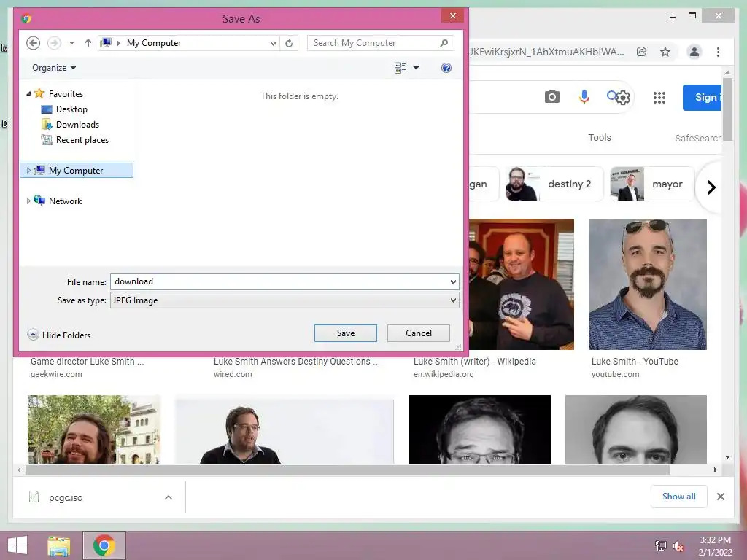
Task: Refresh the My Computer folder view
Action: pos(289,43)
